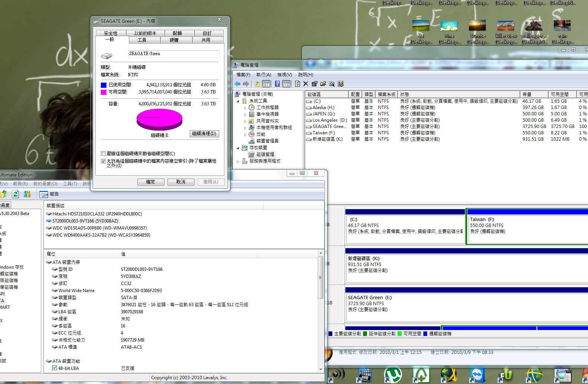
Task: Open the 檢視(V) menu in Computer Management
Action: click(284, 75)
